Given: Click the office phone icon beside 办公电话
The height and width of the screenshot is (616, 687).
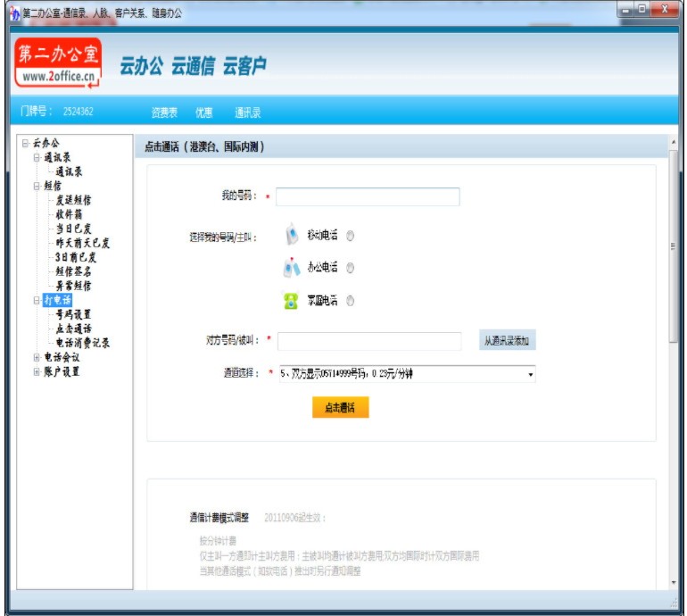Looking at the screenshot, I should click(292, 267).
